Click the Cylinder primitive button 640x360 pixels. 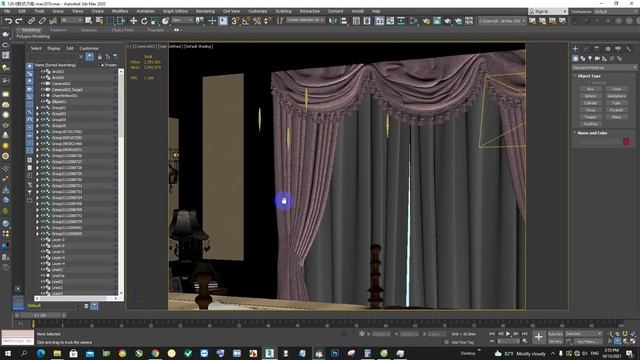[x=590, y=103]
